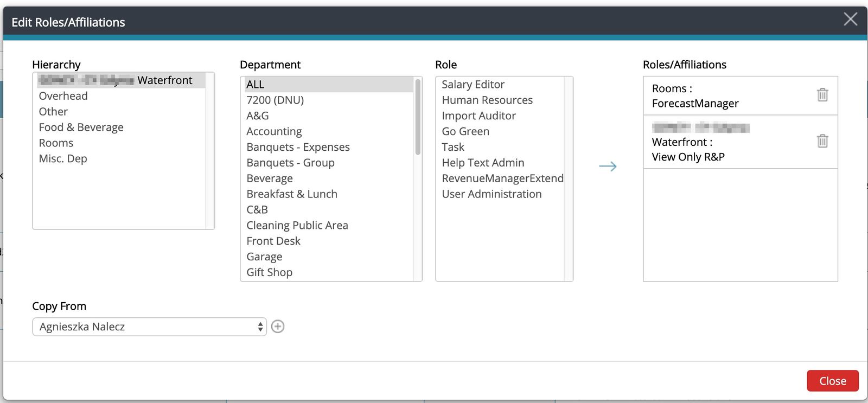Close the dialog using the X icon
Screen dimensions: 868x403
click(850, 20)
